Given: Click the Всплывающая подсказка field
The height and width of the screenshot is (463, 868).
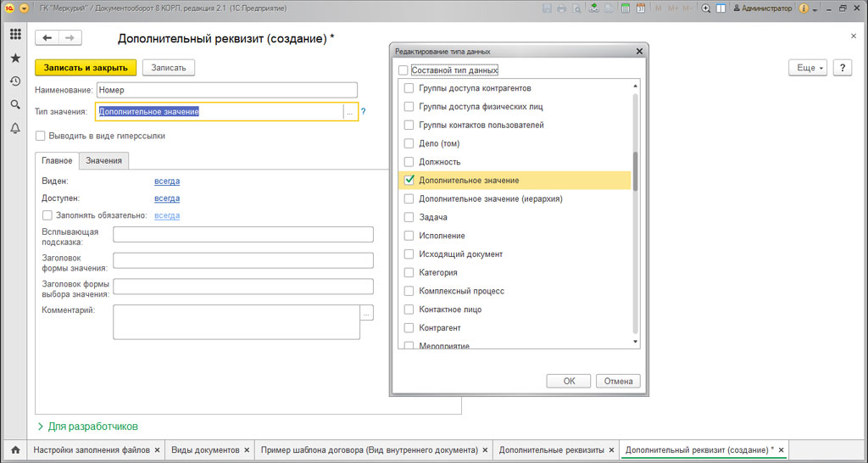Looking at the screenshot, I should coord(243,234).
